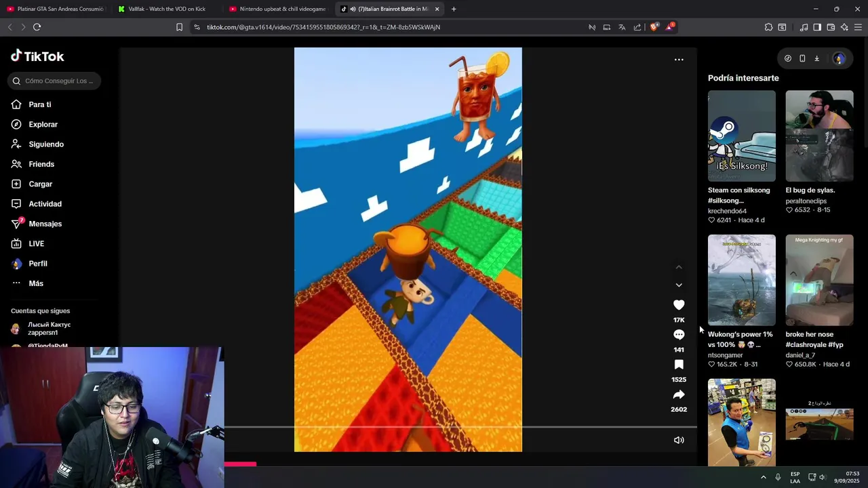The image size is (868, 488).
Task: Open the profile avatar in top-right pill
Action: pos(839,58)
